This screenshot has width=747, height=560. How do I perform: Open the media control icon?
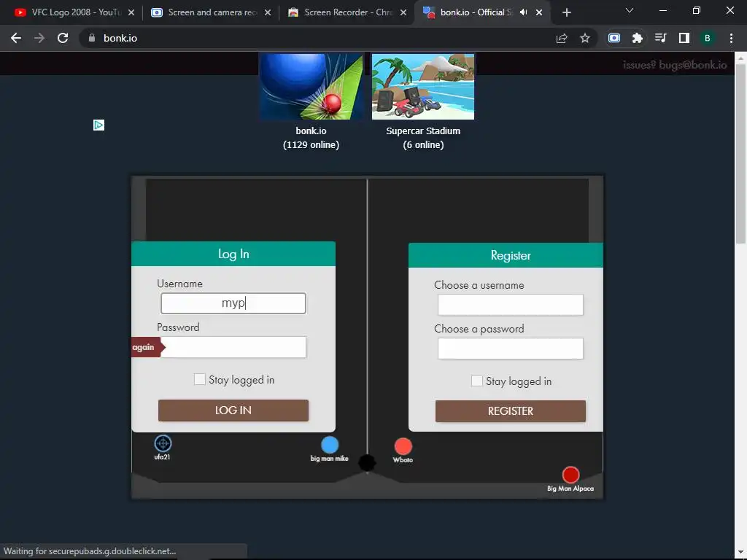[x=660, y=38]
